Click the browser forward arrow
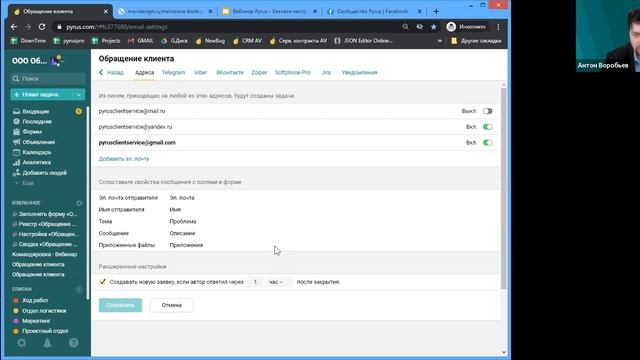The width and height of the screenshot is (640, 360). click(x=28, y=27)
